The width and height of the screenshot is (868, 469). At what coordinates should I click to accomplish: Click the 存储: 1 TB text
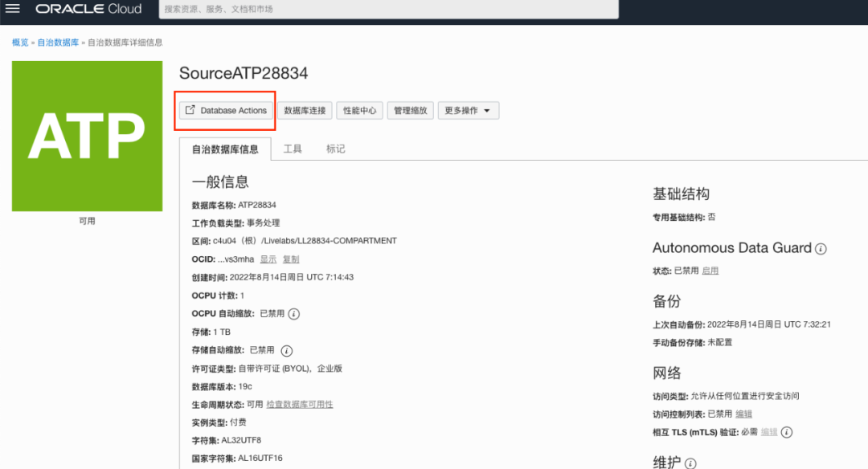click(211, 332)
